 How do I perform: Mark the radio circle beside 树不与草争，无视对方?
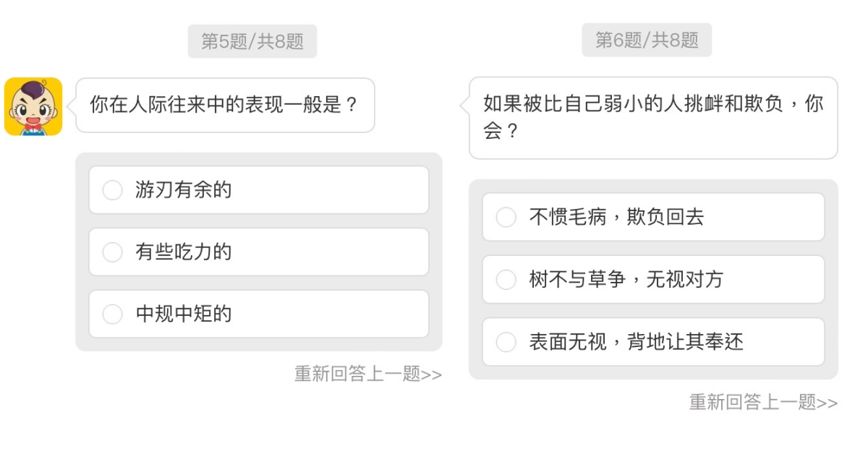pos(506,280)
